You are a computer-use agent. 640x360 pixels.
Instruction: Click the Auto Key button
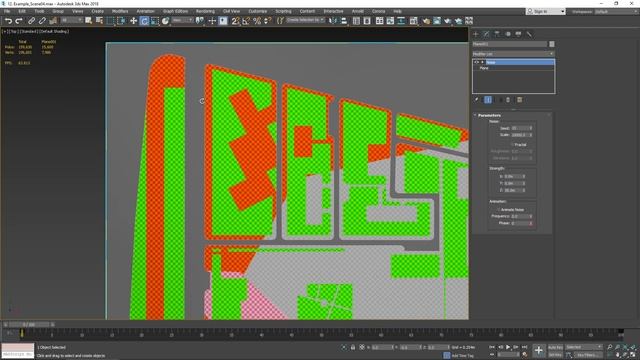(x=555, y=347)
